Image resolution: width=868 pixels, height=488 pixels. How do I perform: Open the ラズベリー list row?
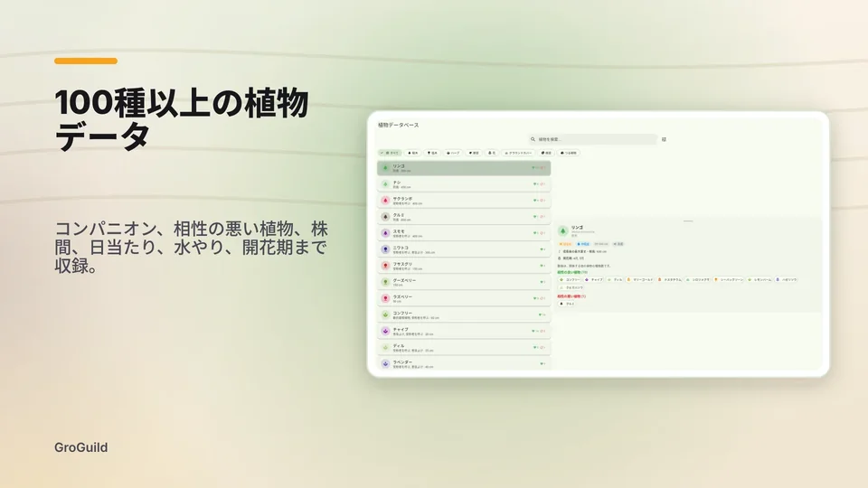pos(464,298)
